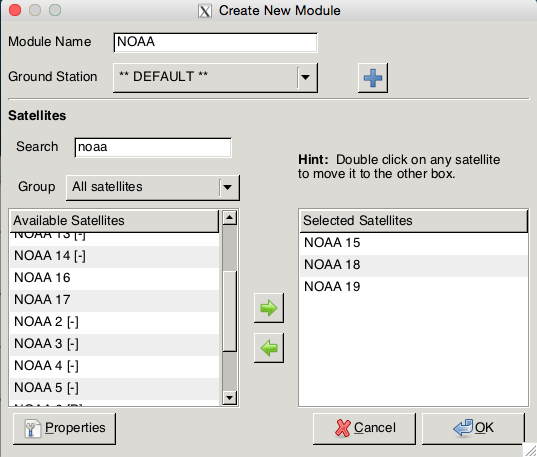
Task: Click the Available Satellites column header
Action: [114, 221]
